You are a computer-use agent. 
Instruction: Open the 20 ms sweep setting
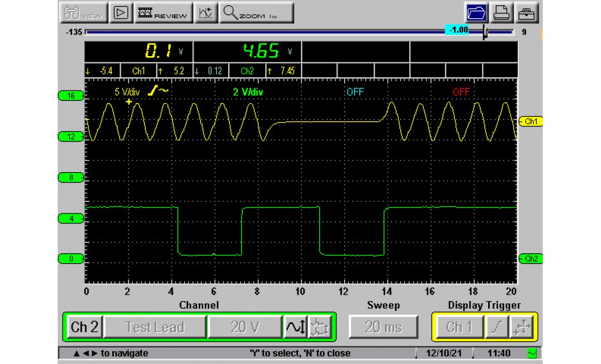(x=383, y=327)
